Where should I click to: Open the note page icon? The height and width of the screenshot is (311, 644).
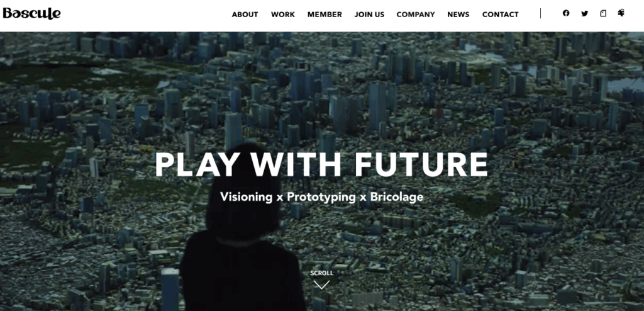(x=603, y=13)
